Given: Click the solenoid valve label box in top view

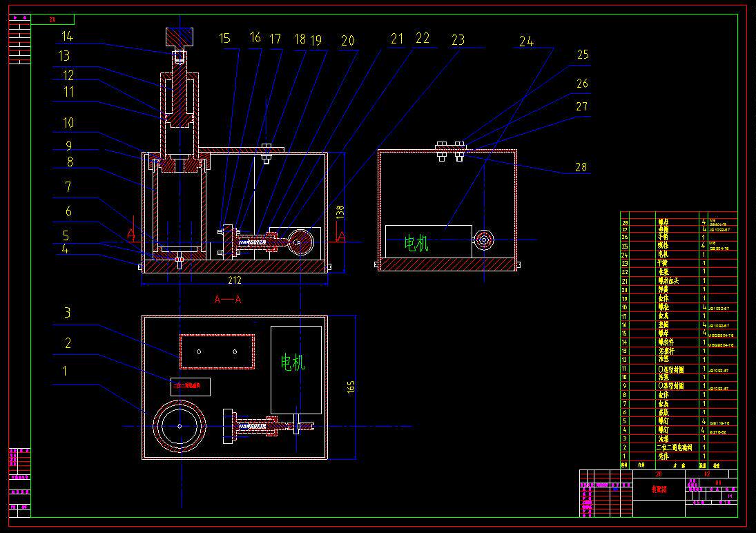Looking at the screenshot, I should (190, 387).
